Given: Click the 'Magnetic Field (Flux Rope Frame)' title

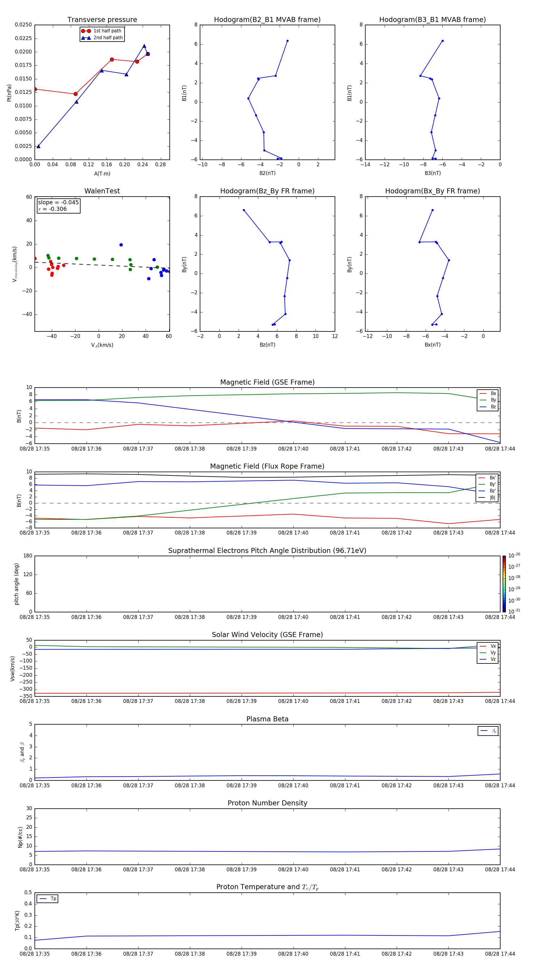Looking at the screenshot, I should point(267,467).
